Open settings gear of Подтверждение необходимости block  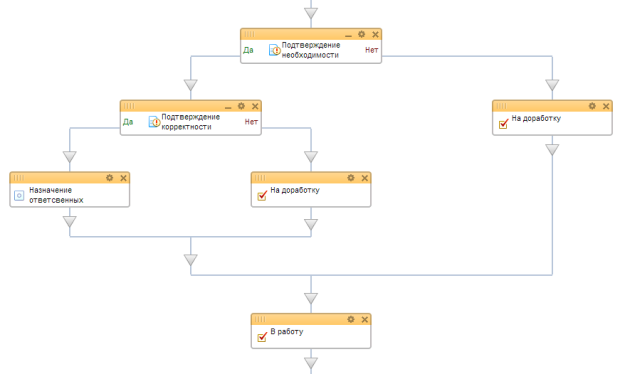point(361,34)
